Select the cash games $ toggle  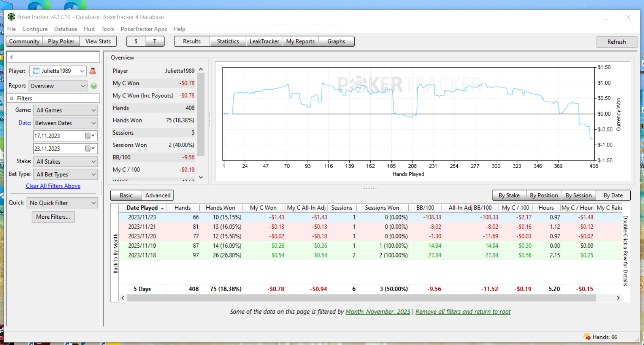pyautogui.click(x=136, y=41)
